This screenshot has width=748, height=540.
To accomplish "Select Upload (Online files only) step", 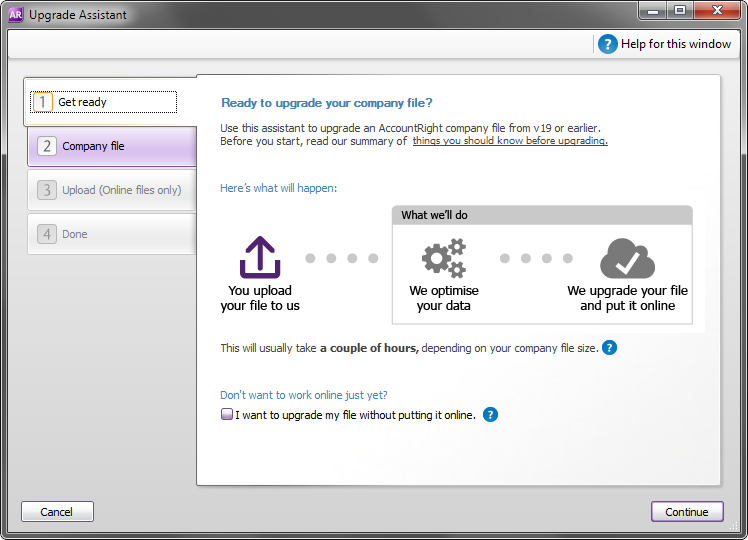I will tap(112, 190).
